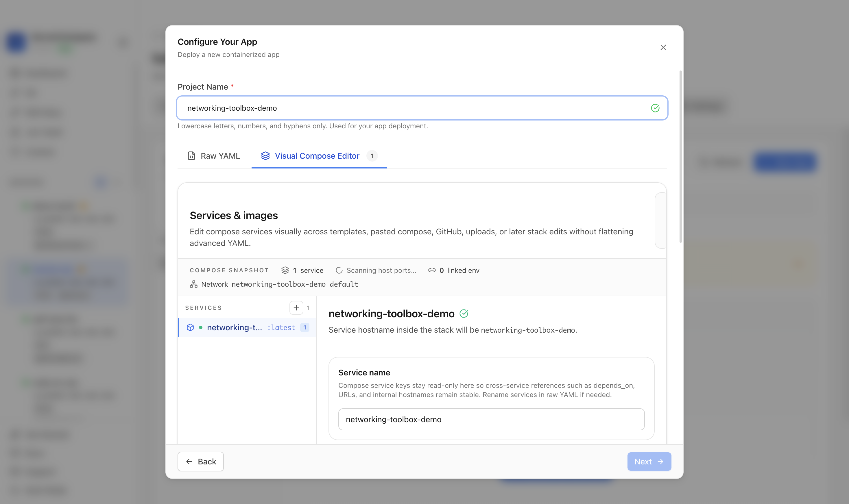Click the dialog's vertical scrollbar
This screenshot has width=849, height=504.
point(680,156)
